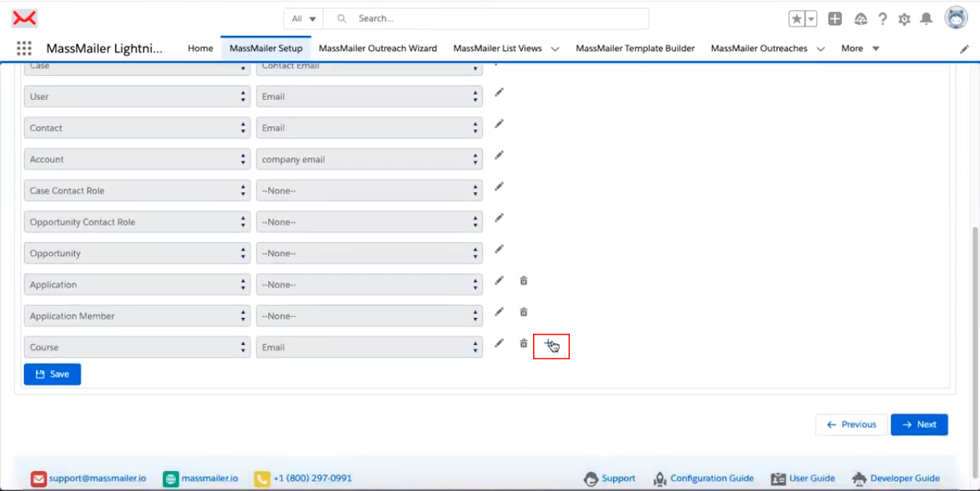Open the search scope All dropdown
This screenshot has height=491, width=980.
[303, 18]
